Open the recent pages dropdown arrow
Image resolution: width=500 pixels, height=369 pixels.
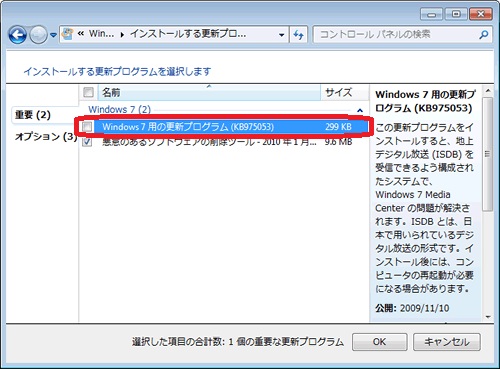tap(53, 35)
